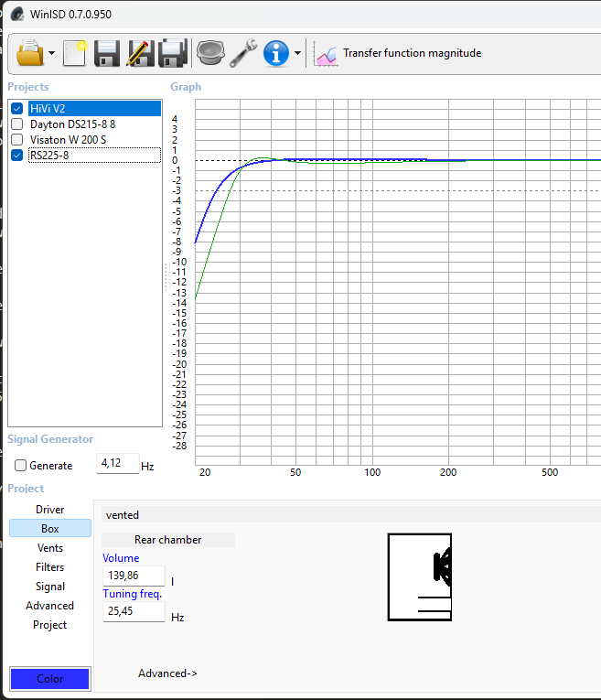Switch to the Filters tab
The image size is (601, 700).
click(50, 567)
